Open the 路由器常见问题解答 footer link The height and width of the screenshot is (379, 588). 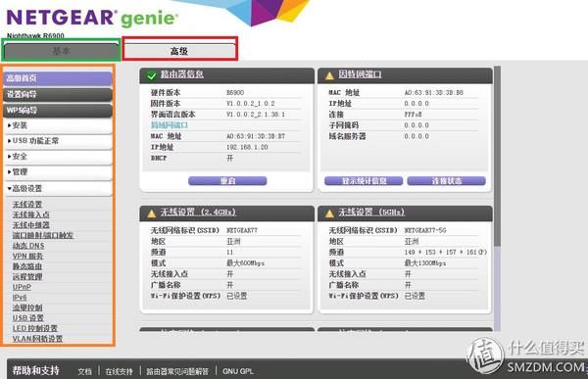(x=177, y=371)
